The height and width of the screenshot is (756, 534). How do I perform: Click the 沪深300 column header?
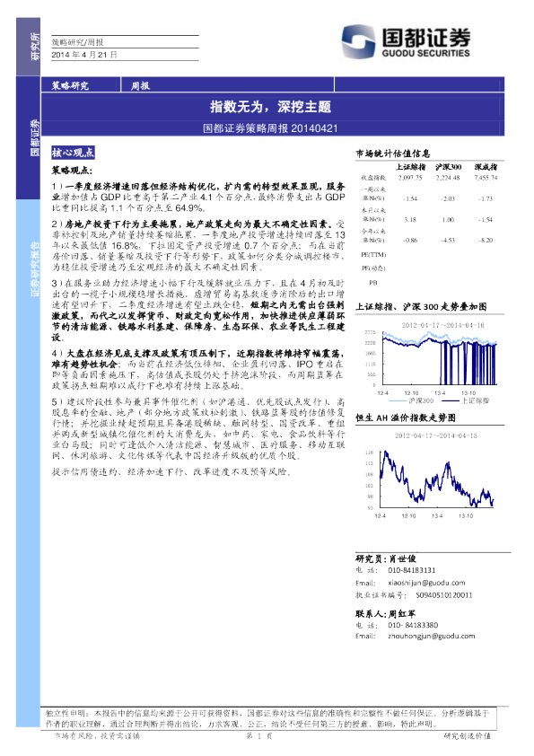pos(448,167)
